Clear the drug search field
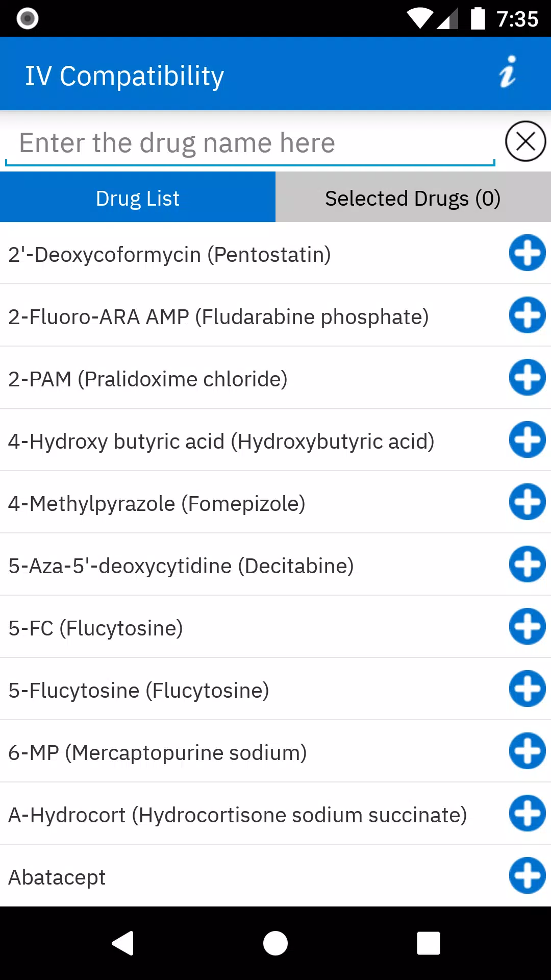 pos(525,141)
